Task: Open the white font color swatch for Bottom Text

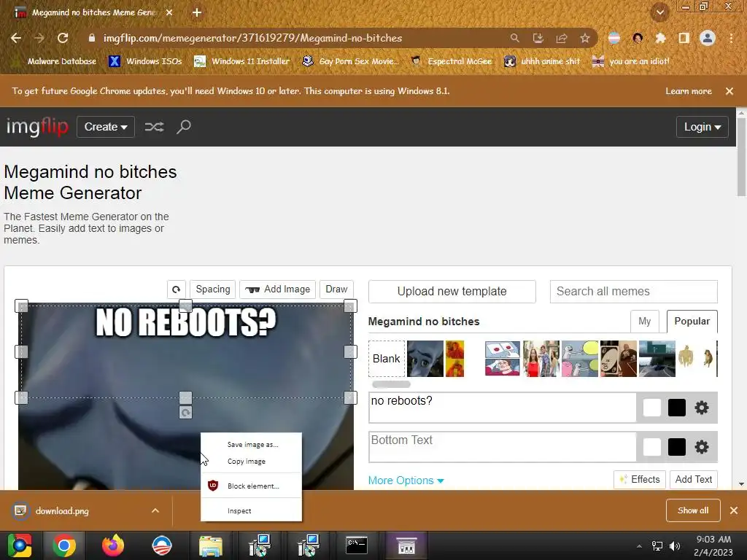Action: (x=651, y=447)
